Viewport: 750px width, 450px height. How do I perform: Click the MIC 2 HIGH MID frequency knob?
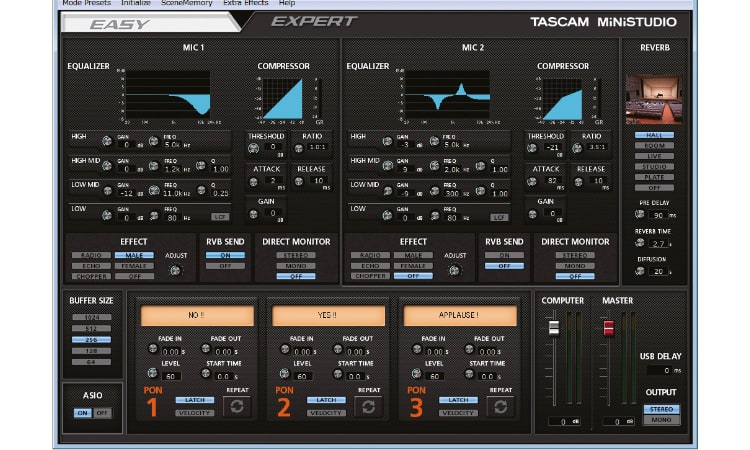pyautogui.click(x=434, y=165)
